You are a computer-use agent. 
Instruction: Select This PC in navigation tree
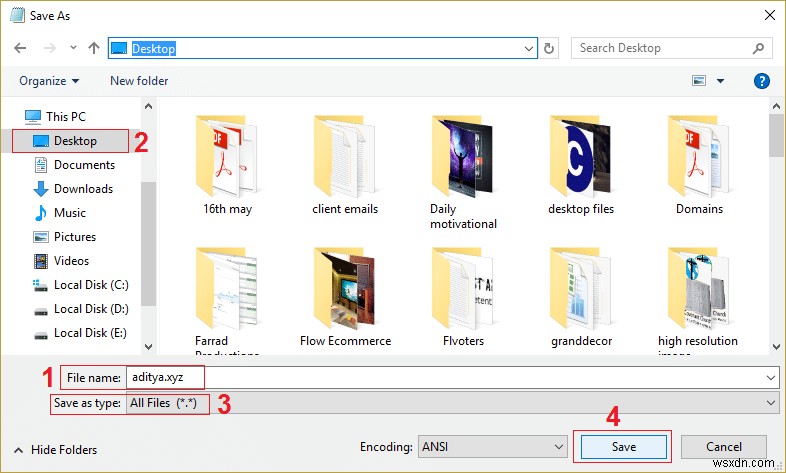coord(55,117)
